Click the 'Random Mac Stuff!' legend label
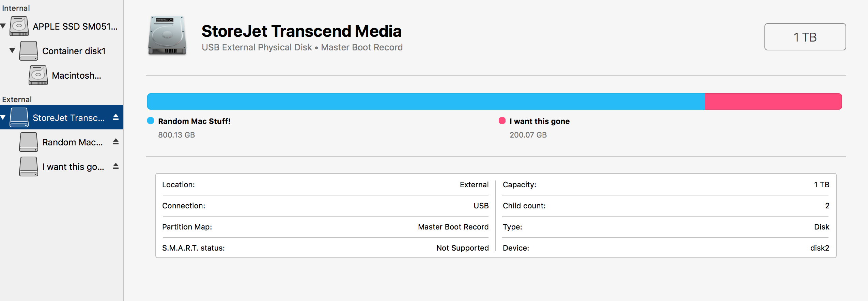 (x=194, y=121)
